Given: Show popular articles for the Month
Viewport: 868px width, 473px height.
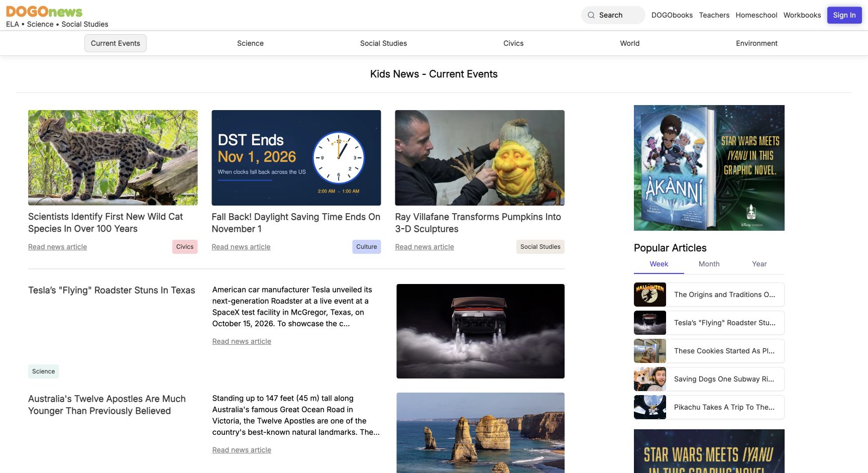Looking at the screenshot, I should point(709,264).
